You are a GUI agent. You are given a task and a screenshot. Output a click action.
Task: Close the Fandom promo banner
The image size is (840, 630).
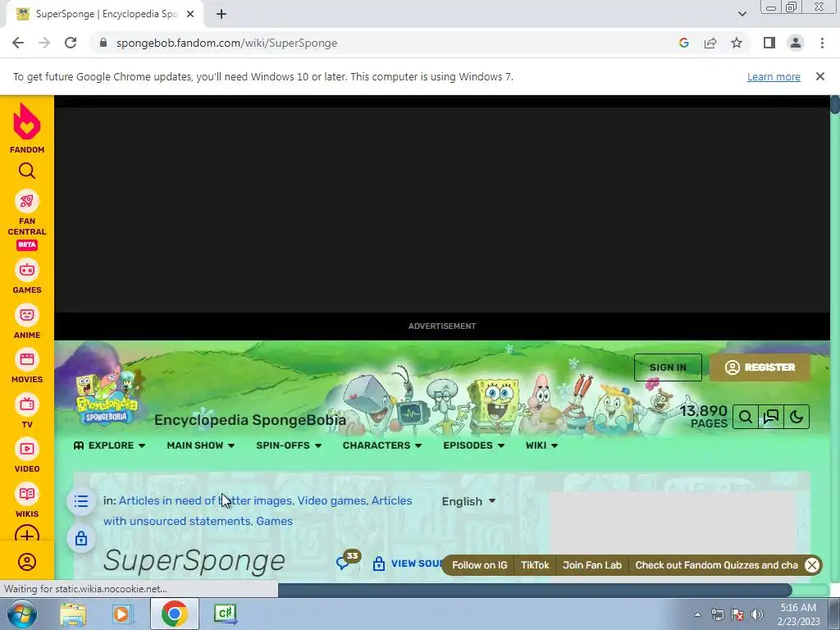[812, 565]
